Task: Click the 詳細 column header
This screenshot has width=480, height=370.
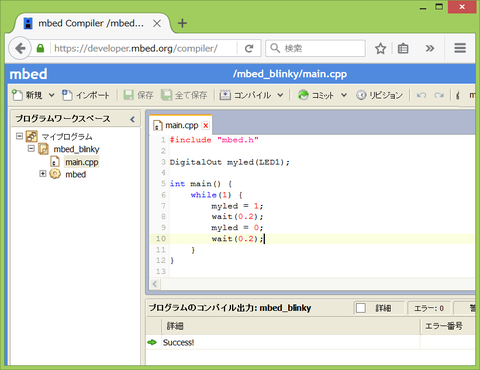Action: tap(290, 326)
